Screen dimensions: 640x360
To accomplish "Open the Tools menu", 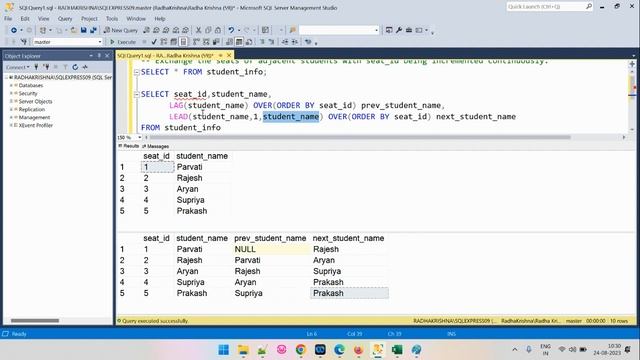I will point(112,19).
